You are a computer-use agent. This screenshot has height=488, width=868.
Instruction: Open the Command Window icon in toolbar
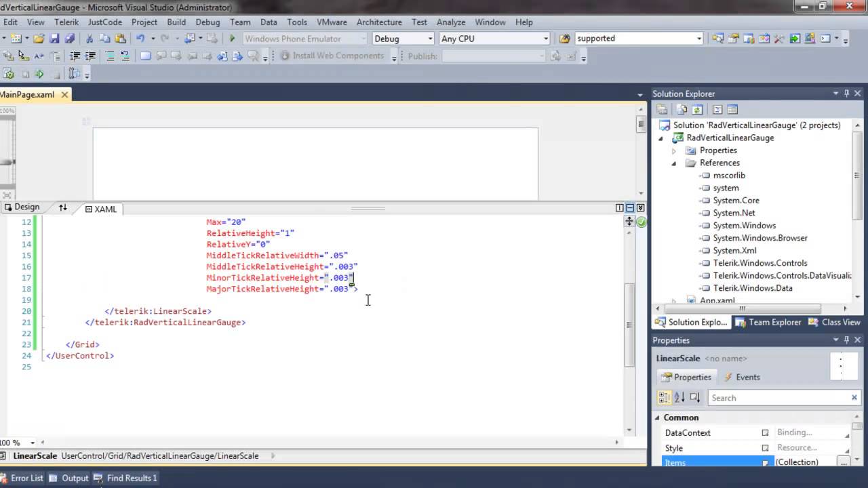click(x=825, y=39)
